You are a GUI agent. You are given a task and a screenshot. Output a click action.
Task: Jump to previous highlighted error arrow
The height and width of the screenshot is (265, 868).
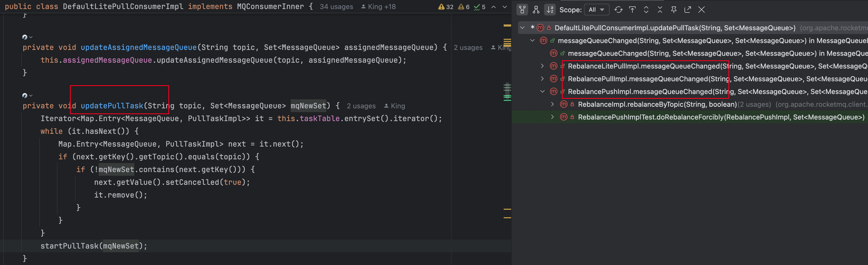494,7
